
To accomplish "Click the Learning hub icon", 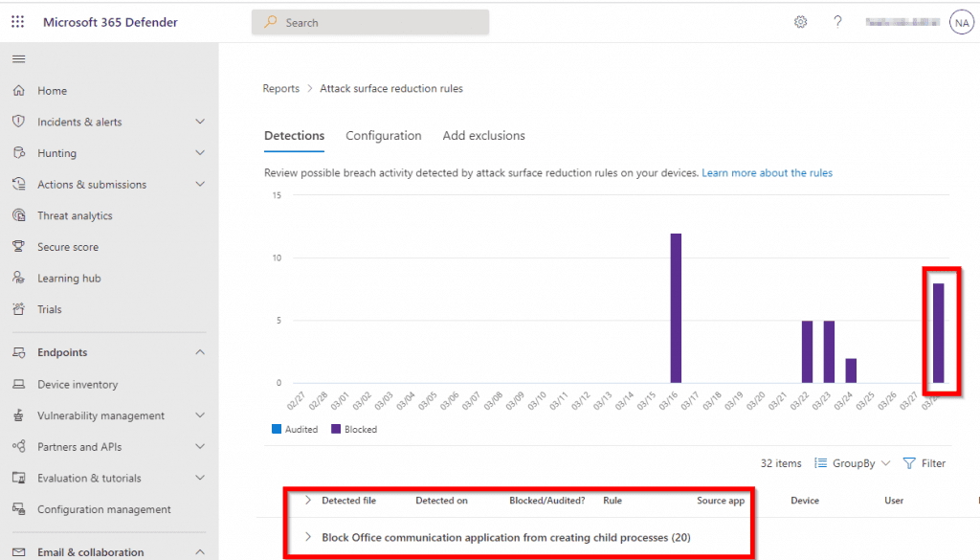I will 19,278.
